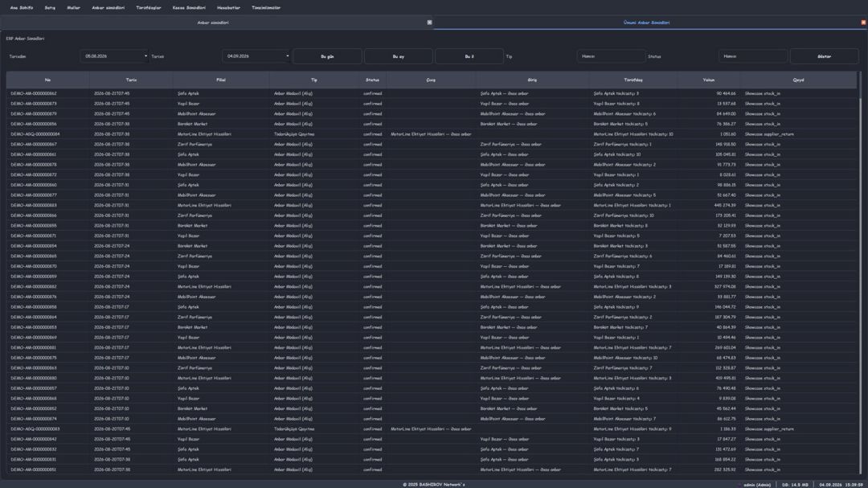Image resolution: width=868 pixels, height=488 pixels.
Task: Sort by the Qeyd column header
Action: click(798, 80)
